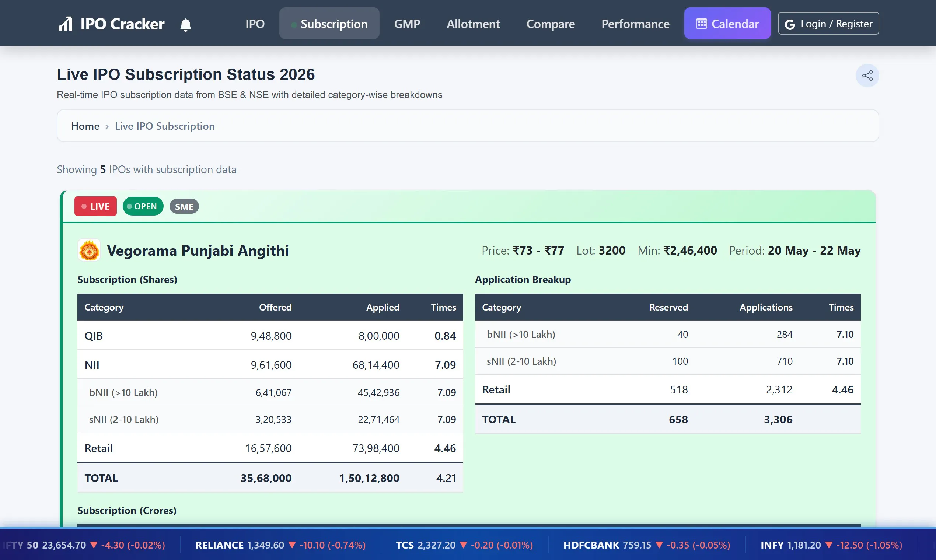Click the share icon button

click(867, 76)
